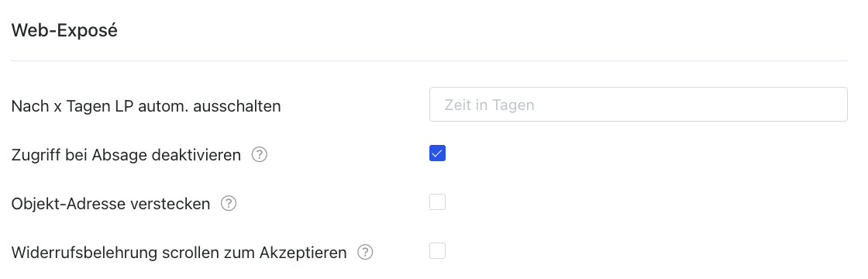868x279 pixels.
Task: Click the Widerrufsbelehrung scrollen zum Akzeptieren label
Action: (179, 253)
